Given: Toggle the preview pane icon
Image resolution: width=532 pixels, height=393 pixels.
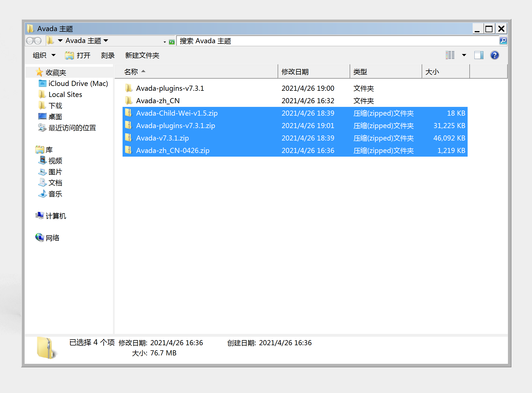Looking at the screenshot, I should (479, 55).
